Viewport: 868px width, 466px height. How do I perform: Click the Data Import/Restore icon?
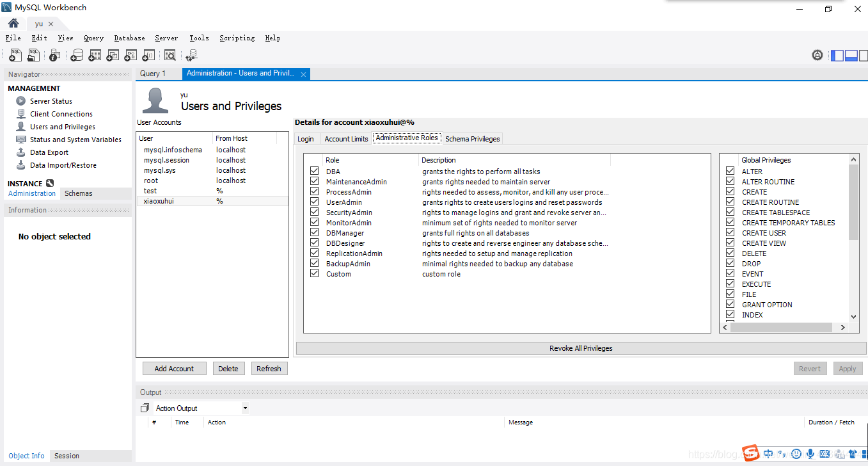20,165
